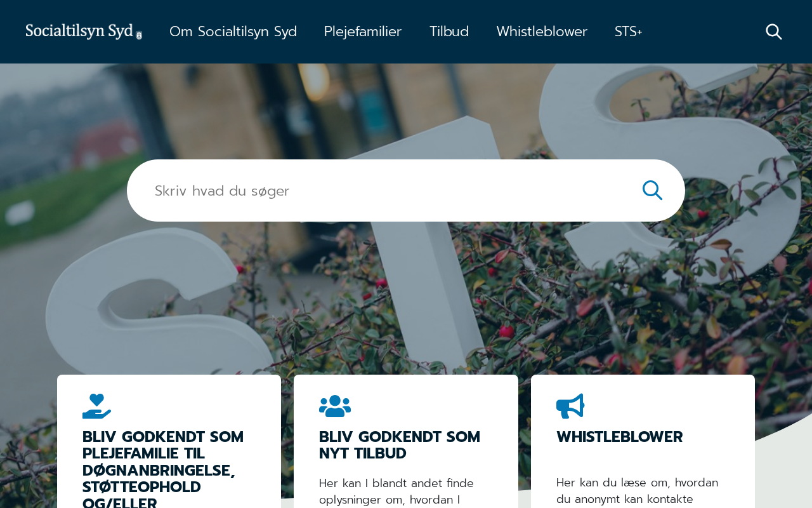The height and width of the screenshot is (508, 812).
Task: Open 'Bliv godkendt som nyt tilbud' heading
Action: (400, 445)
